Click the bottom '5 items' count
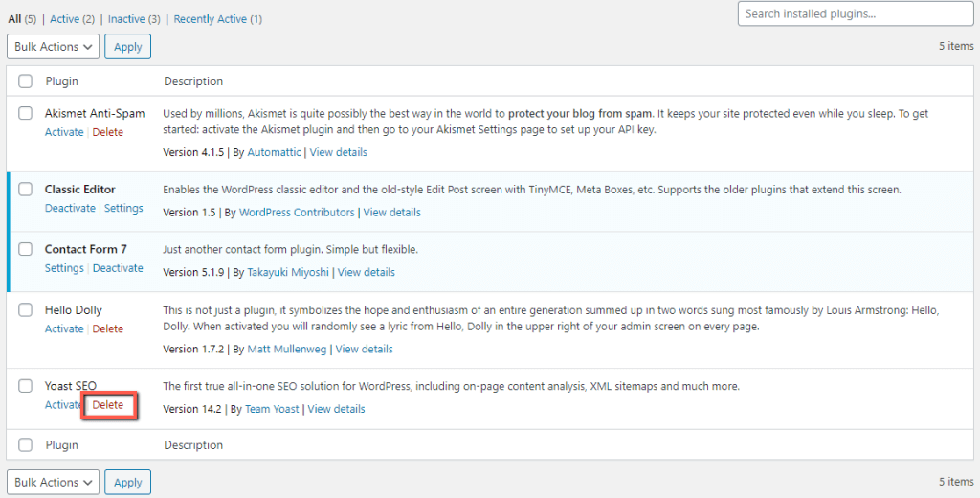This screenshot has width=980, height=498. [956, 482]
